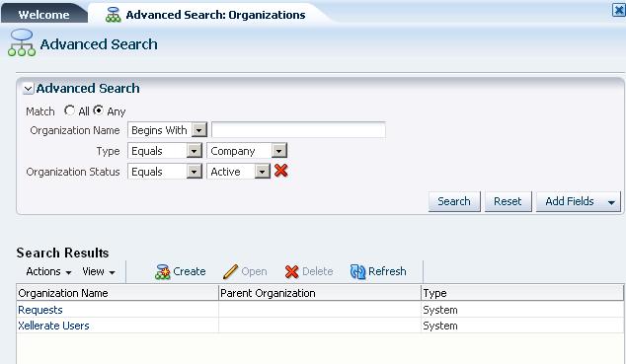Screen dimensions: 626x364
Task: Click the Refresh arrows icon
Action: 357,272
